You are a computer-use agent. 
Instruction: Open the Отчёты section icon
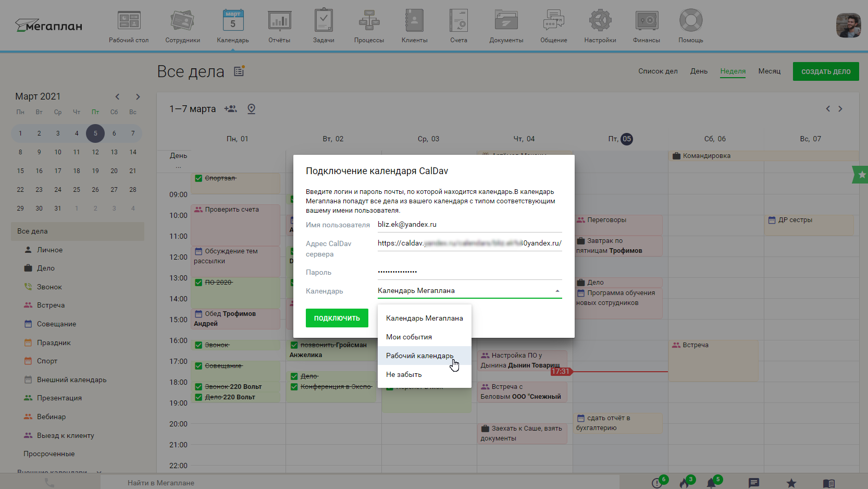280,21
